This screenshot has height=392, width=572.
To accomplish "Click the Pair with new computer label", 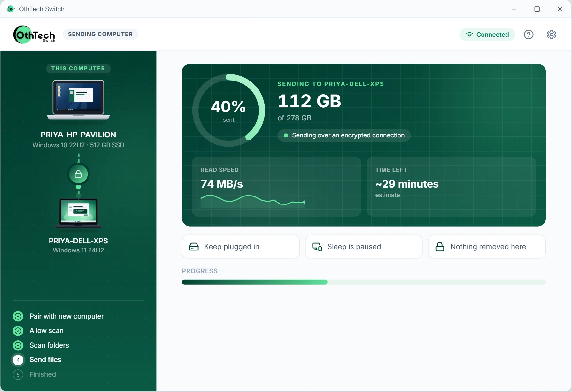I will click(x=67, y=316).
